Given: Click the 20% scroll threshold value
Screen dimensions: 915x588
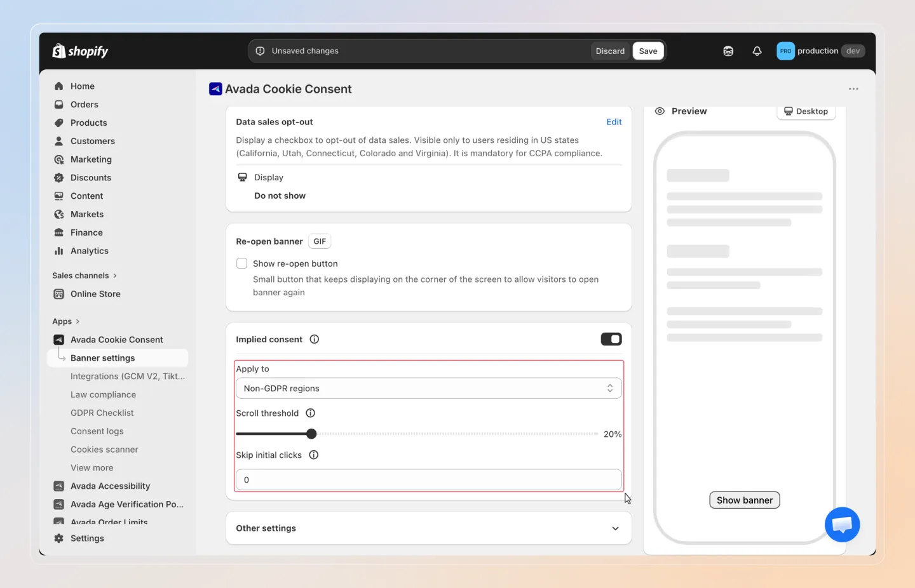Looking at the screenshot, I should tap(613, 434).
